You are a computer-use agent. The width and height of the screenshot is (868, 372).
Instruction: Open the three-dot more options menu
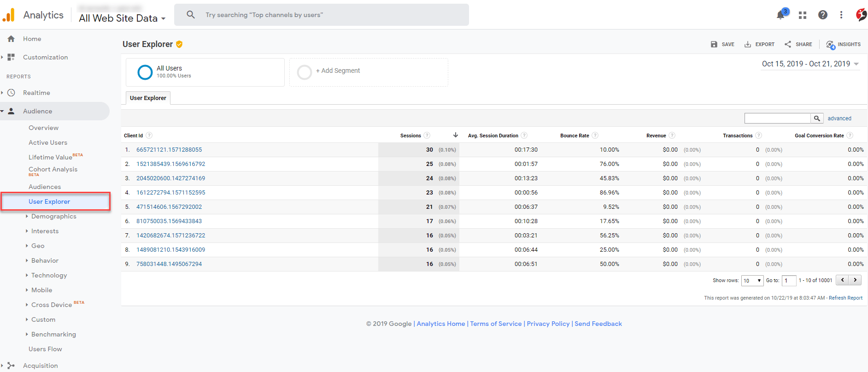point(841,15)
